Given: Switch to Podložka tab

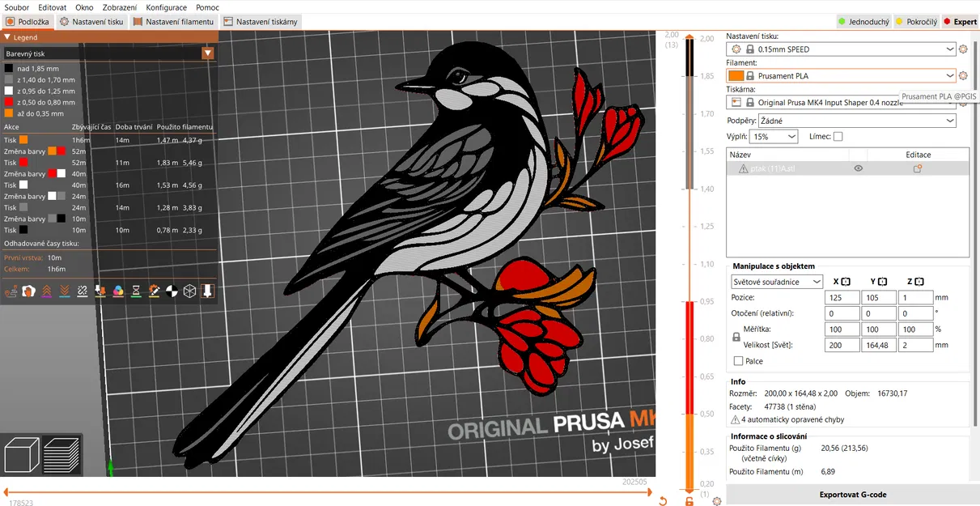Looking at the screenshot, I should (x=28, y=22).
